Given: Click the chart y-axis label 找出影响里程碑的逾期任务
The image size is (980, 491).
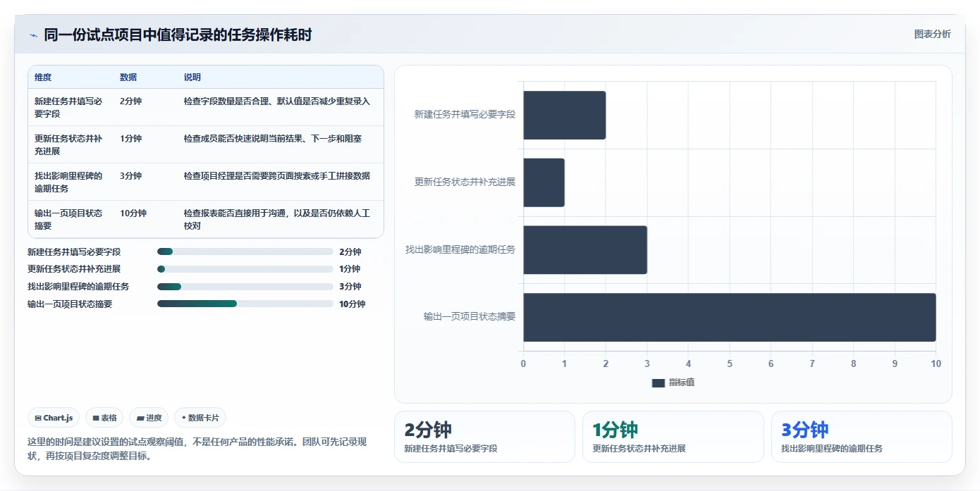Looking at the screenshot, I should coord(461,249).
